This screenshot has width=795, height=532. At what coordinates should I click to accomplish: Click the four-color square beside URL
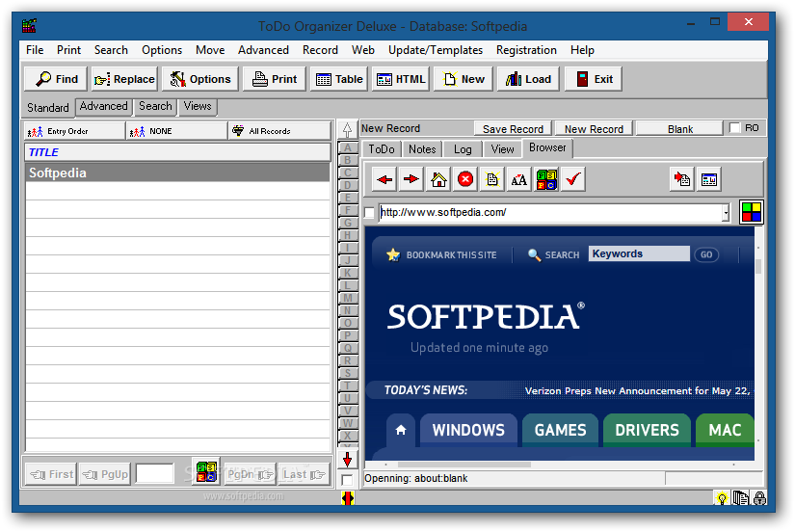click(x=752, y=212)
